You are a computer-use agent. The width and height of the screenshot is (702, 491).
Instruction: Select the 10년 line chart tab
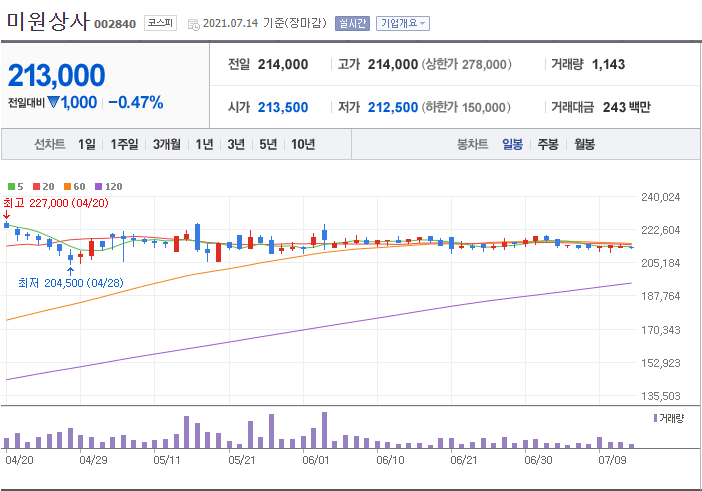coord(303,144)
